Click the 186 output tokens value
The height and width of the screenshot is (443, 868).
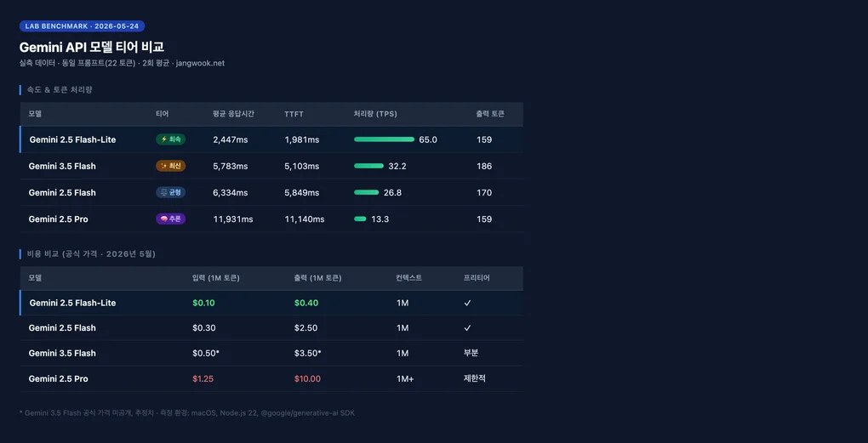coord(484,167)
